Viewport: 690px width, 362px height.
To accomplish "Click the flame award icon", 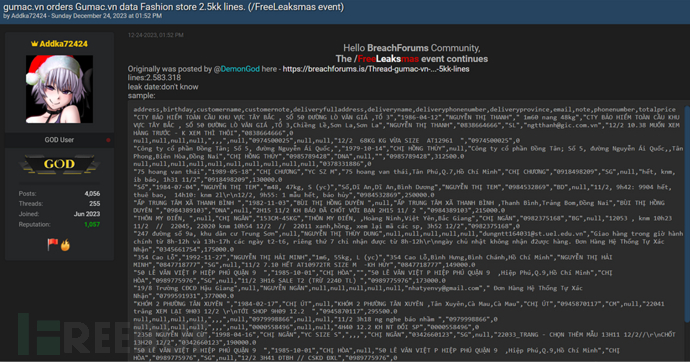I will pyautogui.click(x=65, y=245).
